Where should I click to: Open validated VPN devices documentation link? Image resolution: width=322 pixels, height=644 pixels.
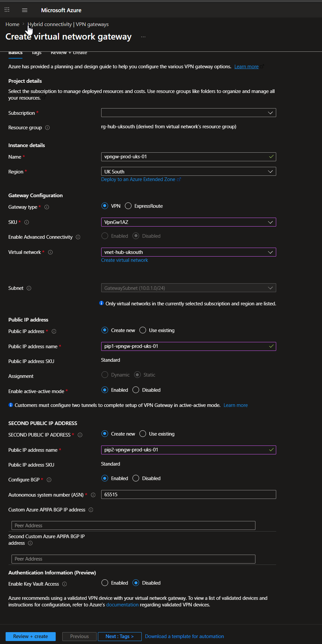122,605
